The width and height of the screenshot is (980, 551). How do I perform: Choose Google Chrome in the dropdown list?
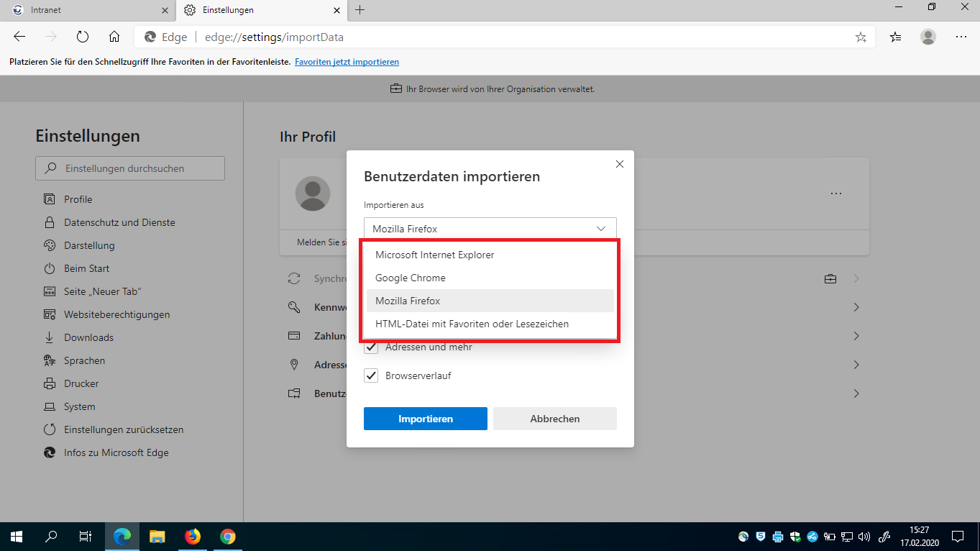click(x=411, y=278)
